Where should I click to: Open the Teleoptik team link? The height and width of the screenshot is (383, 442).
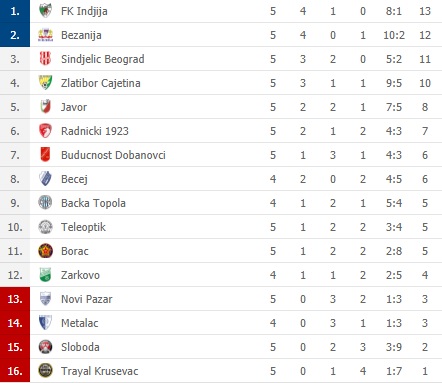83,227
